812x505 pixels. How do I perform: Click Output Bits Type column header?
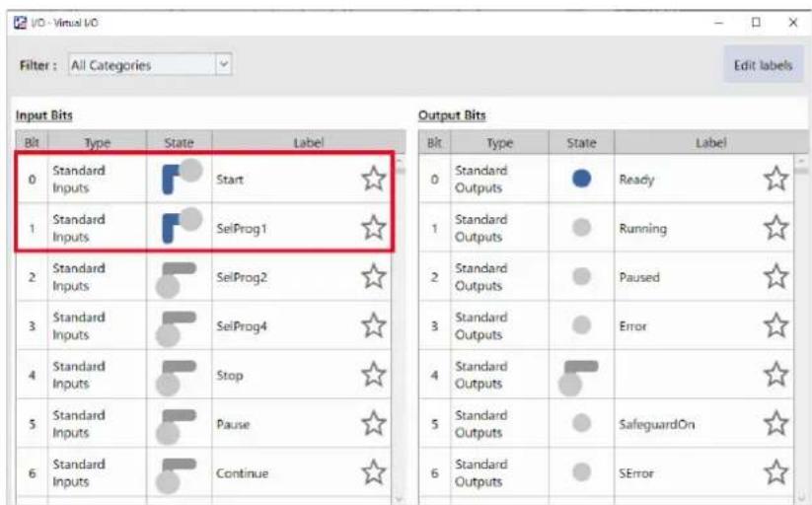(x=499, y=142)
